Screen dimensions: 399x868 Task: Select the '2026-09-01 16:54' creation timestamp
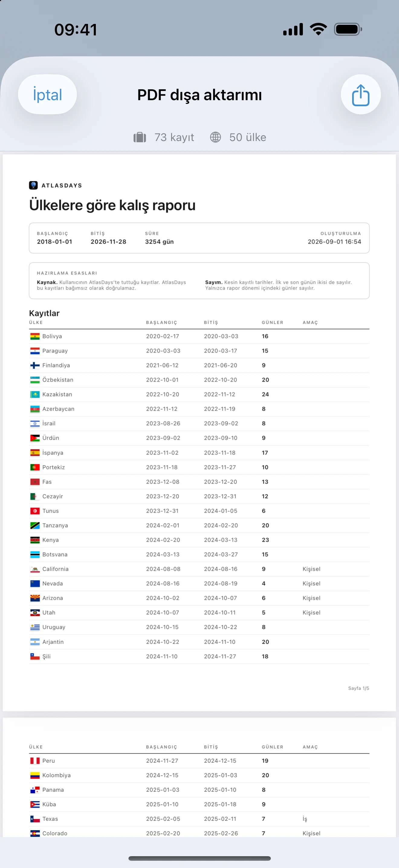pyautogui.click(x=334, y=242)
